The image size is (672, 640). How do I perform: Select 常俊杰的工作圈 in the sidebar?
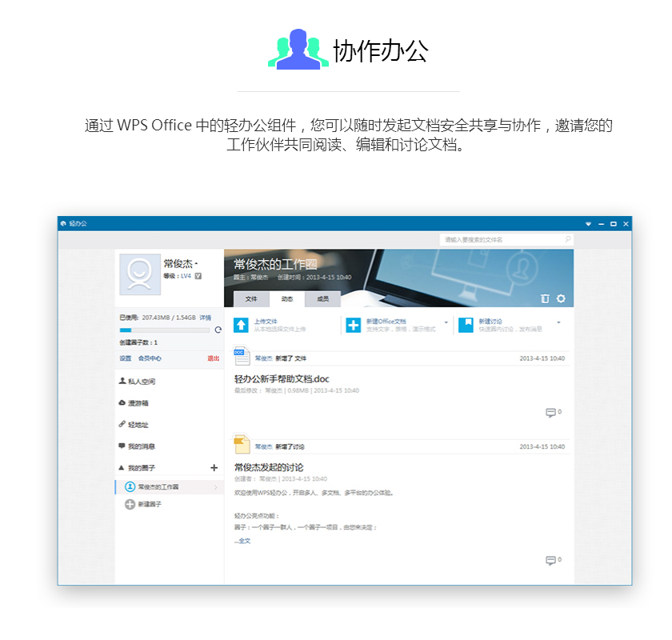pyautogui.click(x=158, y=486)
